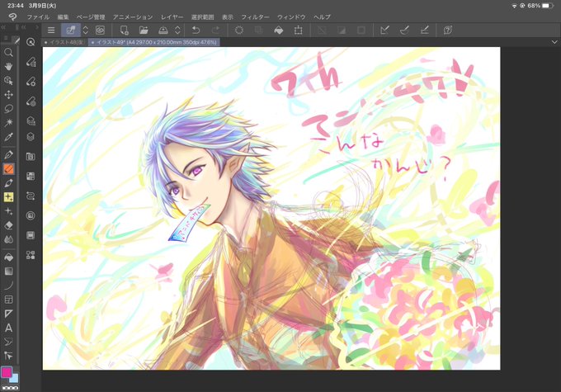Open the ファイル menu
Screen dimensions: 561x392
point(38,17)
